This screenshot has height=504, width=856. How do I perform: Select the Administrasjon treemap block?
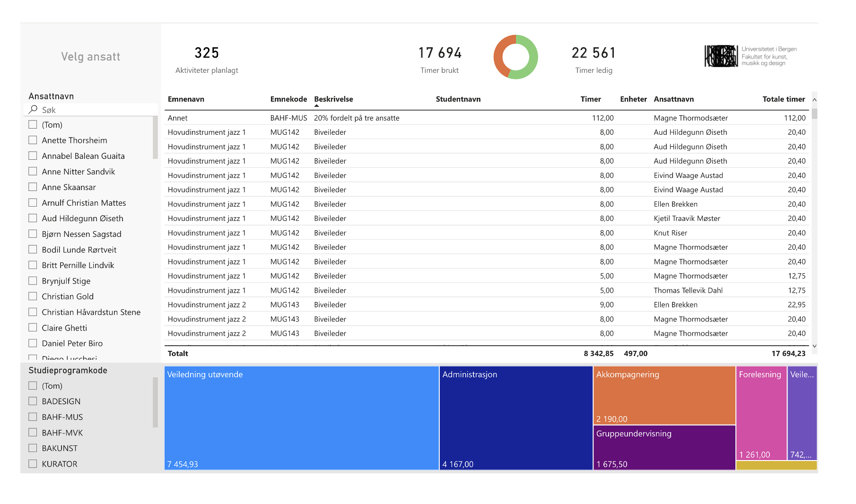coord(515,417)
